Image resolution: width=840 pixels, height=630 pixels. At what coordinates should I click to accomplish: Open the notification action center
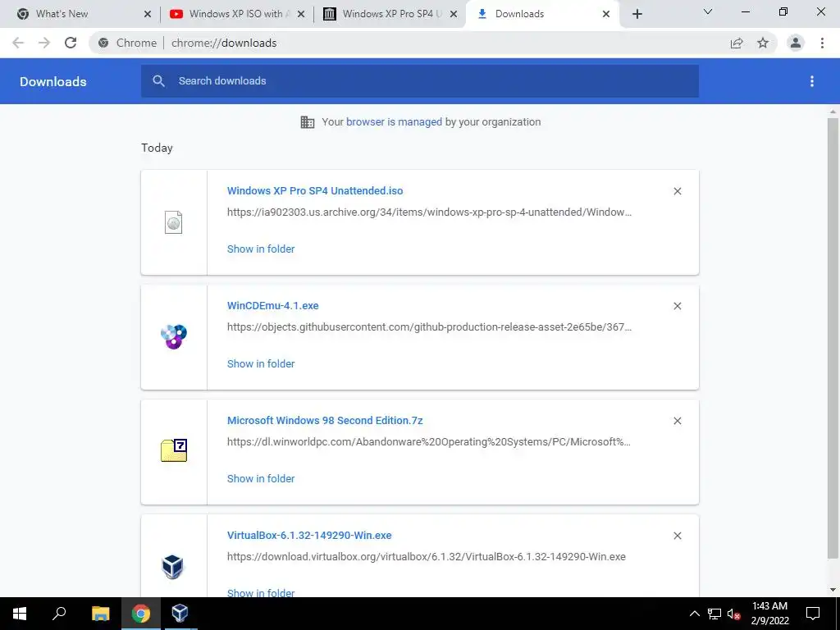[x=813, y=614]
